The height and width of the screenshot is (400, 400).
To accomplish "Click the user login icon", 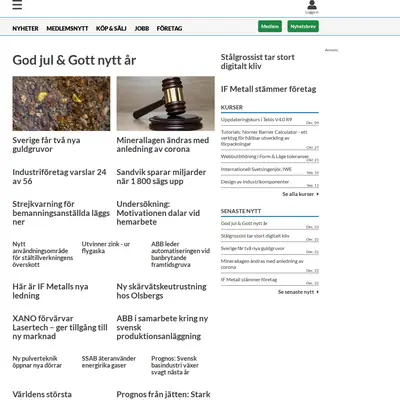I will (x=312, y=7).
